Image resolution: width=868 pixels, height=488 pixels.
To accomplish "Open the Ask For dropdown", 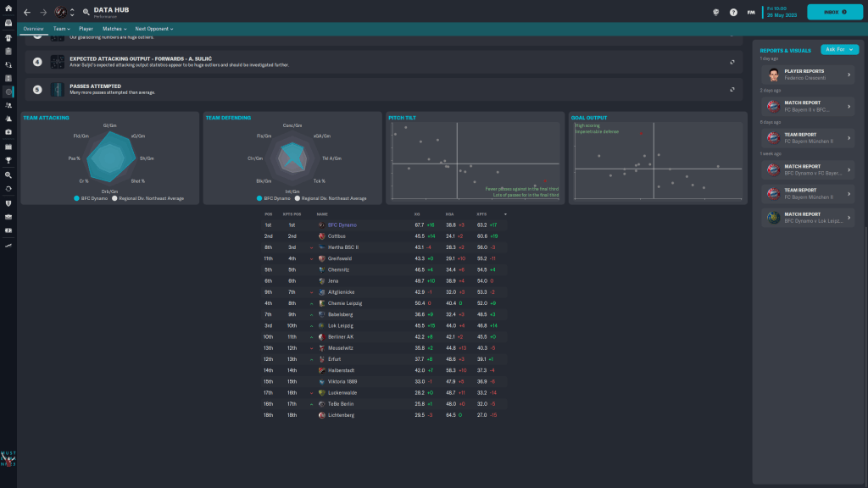I will 839,50.
